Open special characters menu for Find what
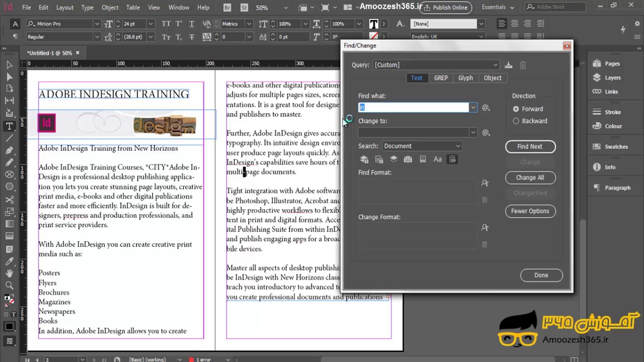 coord(486,108)
